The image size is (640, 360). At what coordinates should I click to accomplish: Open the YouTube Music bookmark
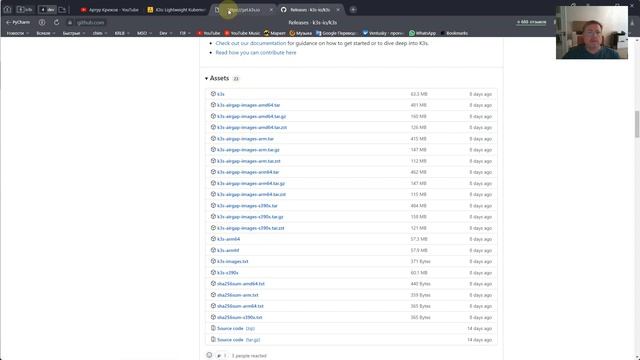[x=242, y=33]
